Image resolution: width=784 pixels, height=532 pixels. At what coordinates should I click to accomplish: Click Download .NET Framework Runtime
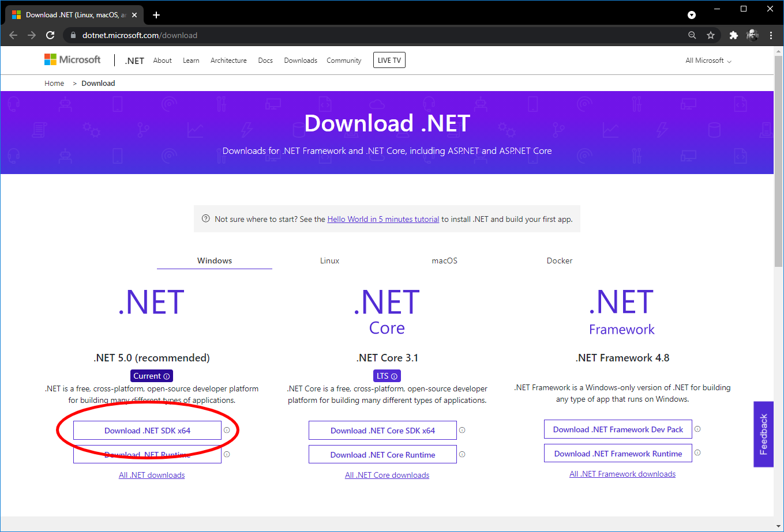618,454
